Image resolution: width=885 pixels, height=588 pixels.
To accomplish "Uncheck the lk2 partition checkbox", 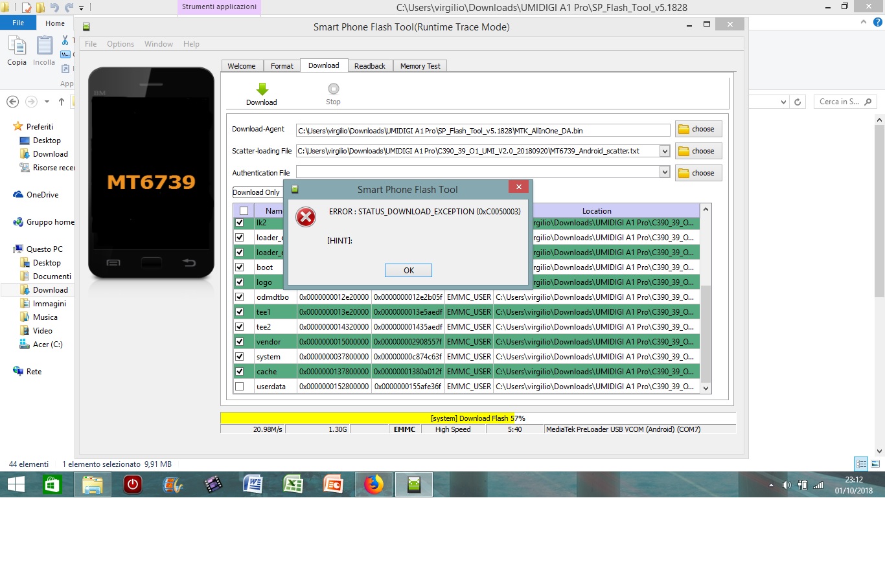I will 240,222.
